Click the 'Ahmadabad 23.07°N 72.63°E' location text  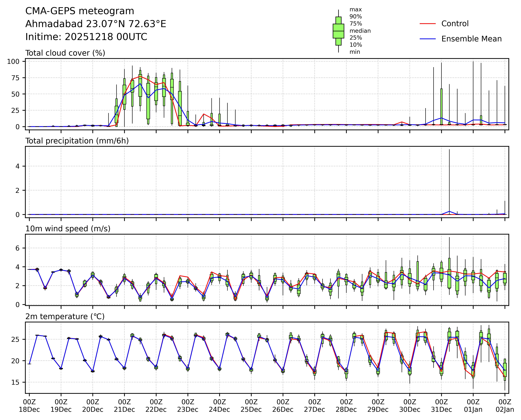pyautogui.click(x=96, y=24)
